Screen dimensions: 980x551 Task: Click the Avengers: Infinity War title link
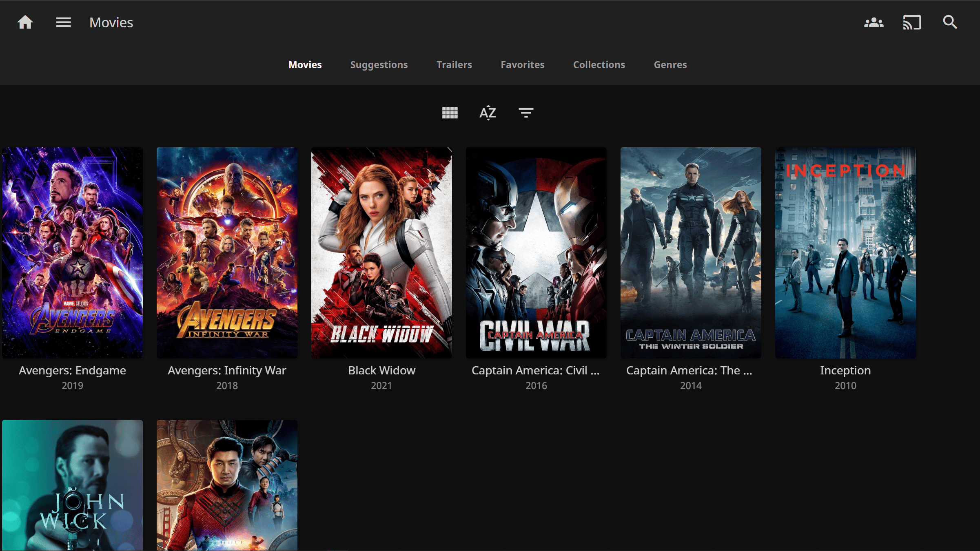click(227, 370)
